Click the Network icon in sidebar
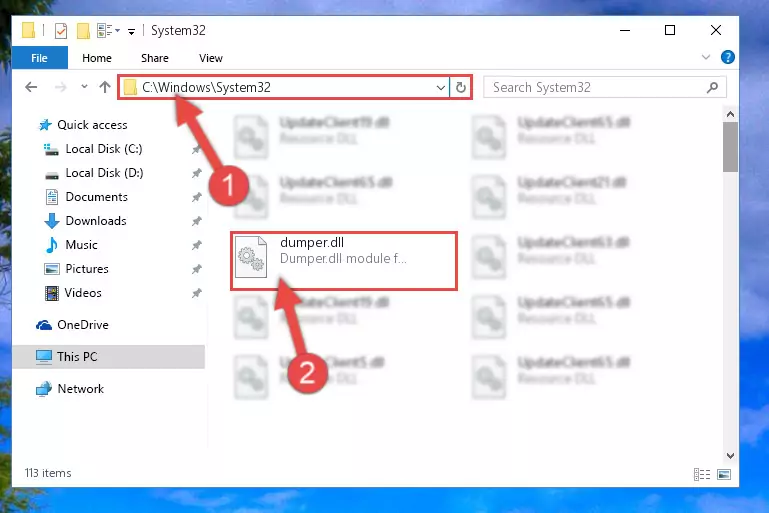This screenshot has height=513, width=769. click(44, 389)
